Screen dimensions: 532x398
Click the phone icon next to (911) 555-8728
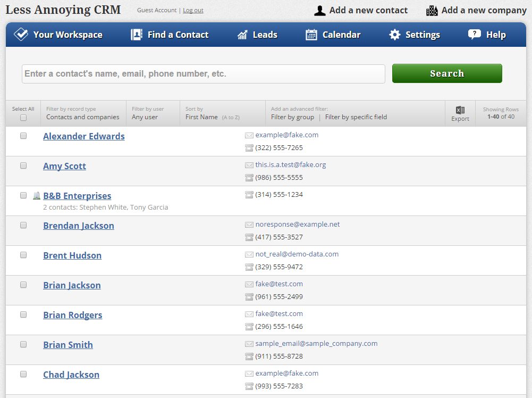click(x=249, y=356)
